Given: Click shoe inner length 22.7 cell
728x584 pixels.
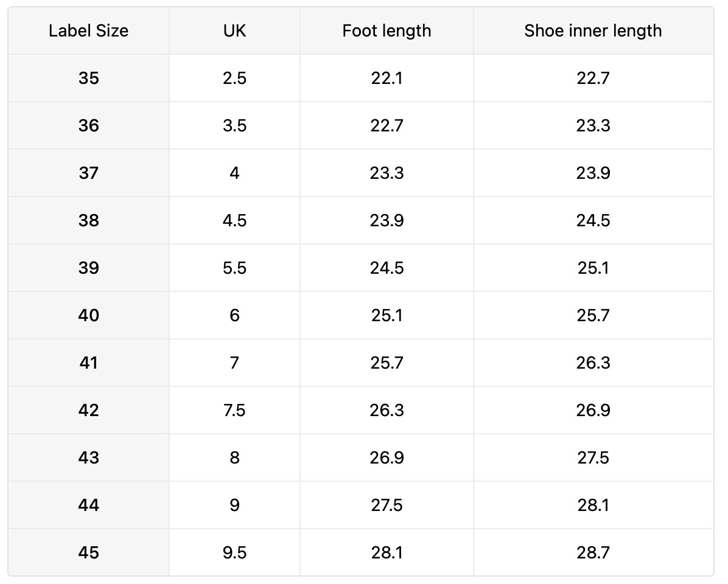Looking at the screenshot, I should click(593, 78).
